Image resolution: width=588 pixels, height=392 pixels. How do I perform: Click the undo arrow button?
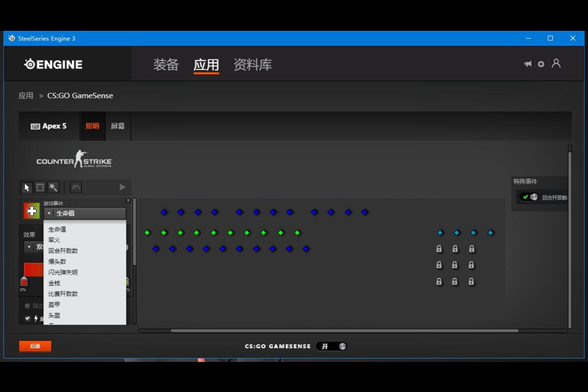pos(76,187)
